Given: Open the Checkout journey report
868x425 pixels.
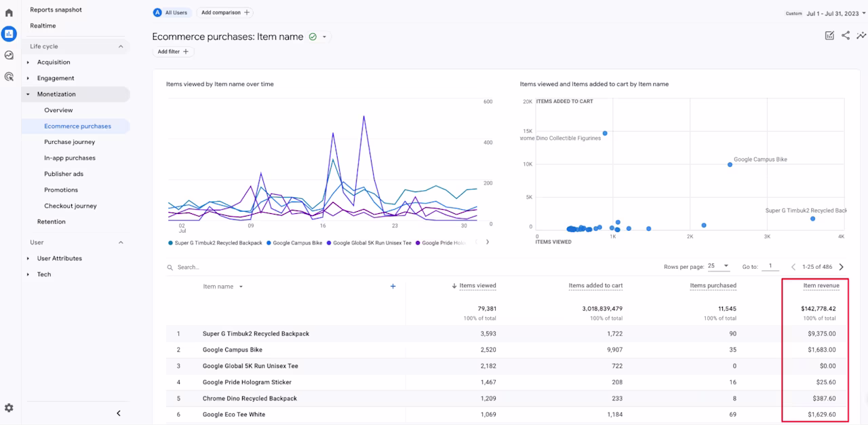Looking at the screenshot, I should [71, 206].
